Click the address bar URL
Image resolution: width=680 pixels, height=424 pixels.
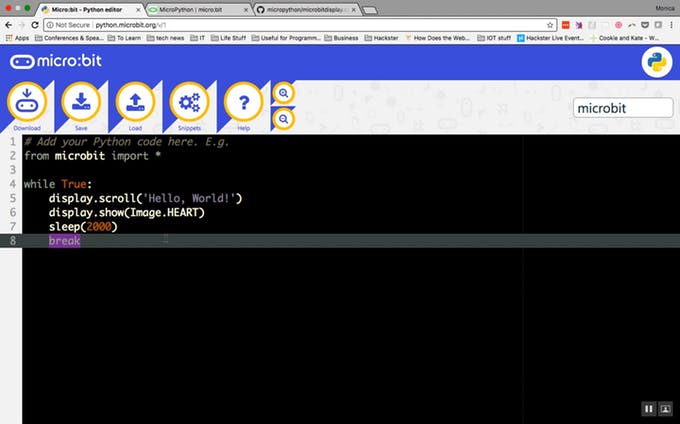[131, 25]
